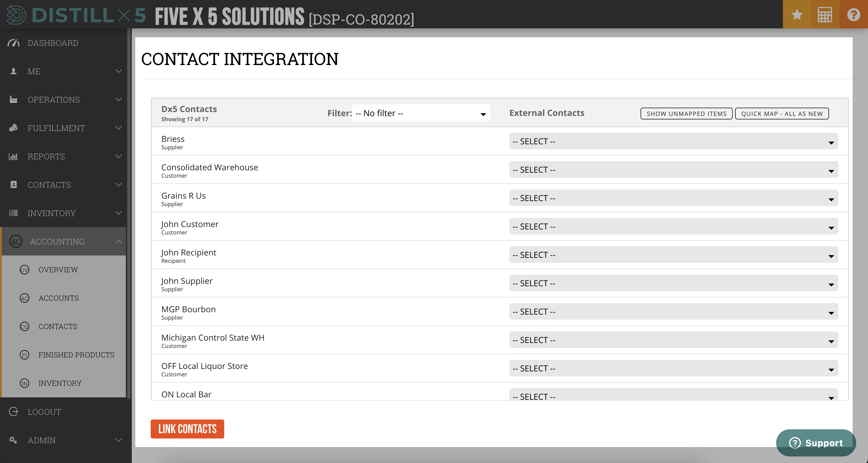Click the Showing 17 of 17 text
This screenshot has width=868, height=463.
(x=185, y=119)
